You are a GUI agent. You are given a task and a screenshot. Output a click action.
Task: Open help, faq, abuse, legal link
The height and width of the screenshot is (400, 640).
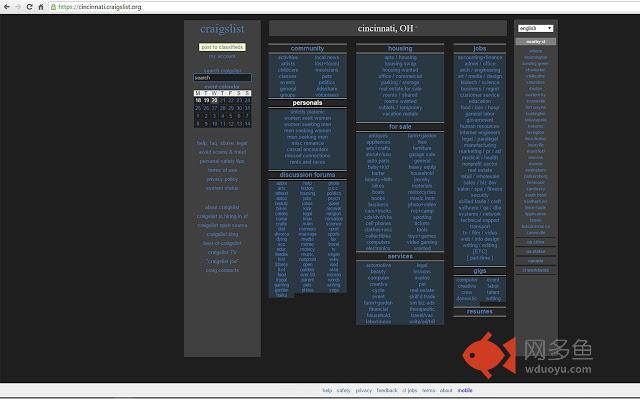point(222,143)
